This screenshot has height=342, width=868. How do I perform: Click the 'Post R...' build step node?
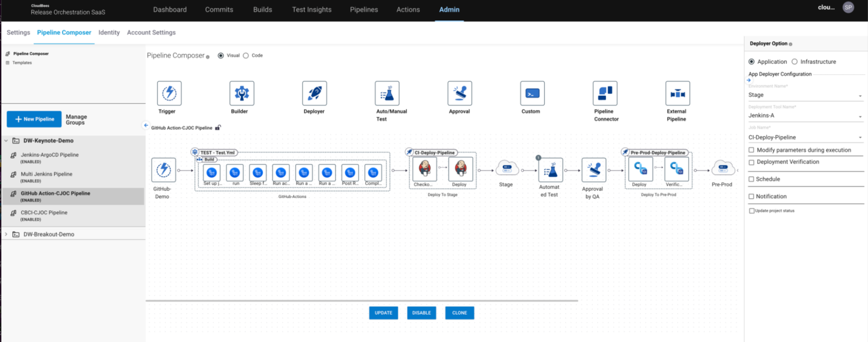coord(350,173)
